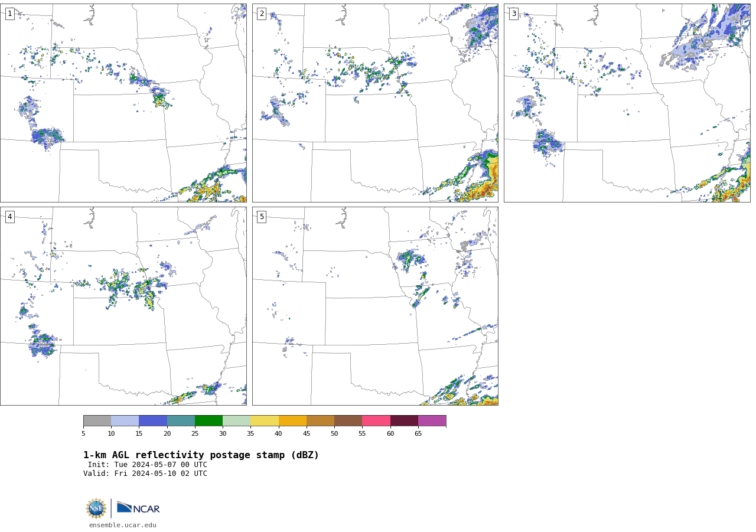
Task: Open ensemble member 4 reflectivity map
Action: coord(123,306)
